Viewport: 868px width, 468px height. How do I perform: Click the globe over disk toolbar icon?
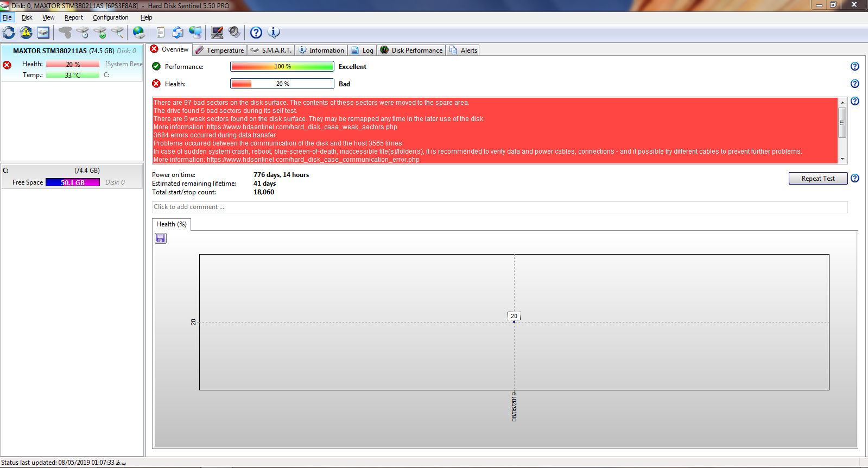point(139,33)
